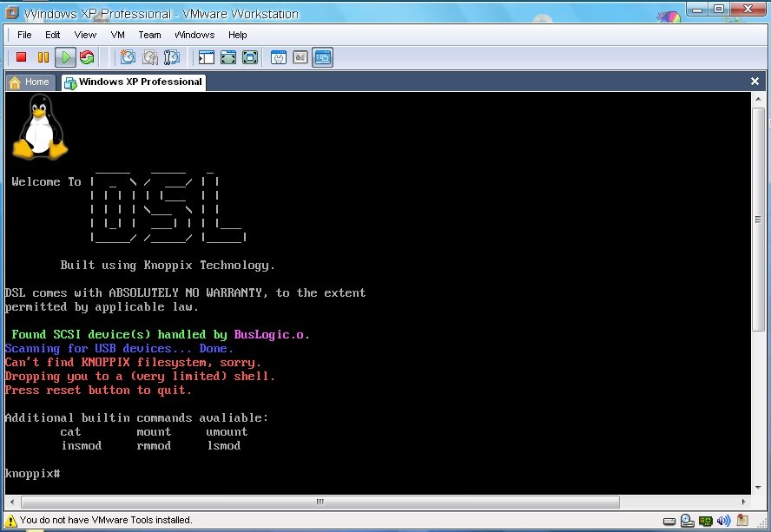
Task: Click the Tux penguin logo in console
Action: point(40,128)
